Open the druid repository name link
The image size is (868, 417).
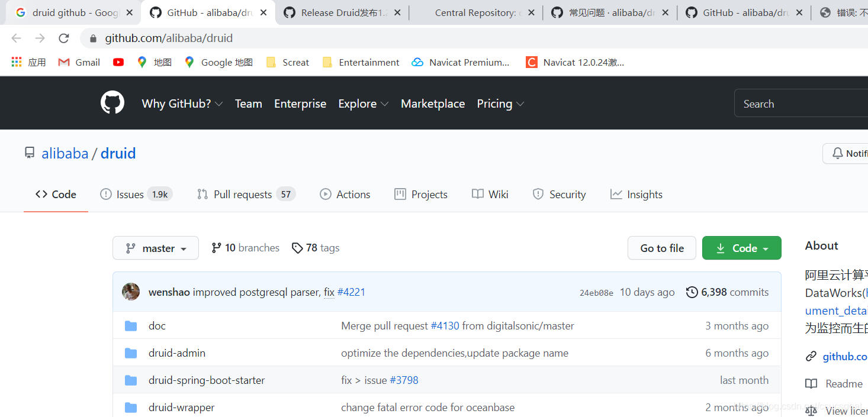tap(118, 153)
